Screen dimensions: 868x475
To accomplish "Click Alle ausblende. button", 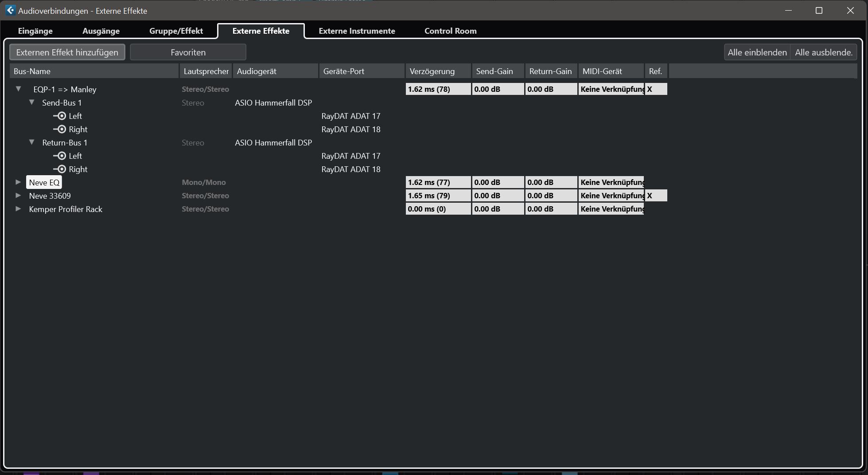I will tap(824, 52).
